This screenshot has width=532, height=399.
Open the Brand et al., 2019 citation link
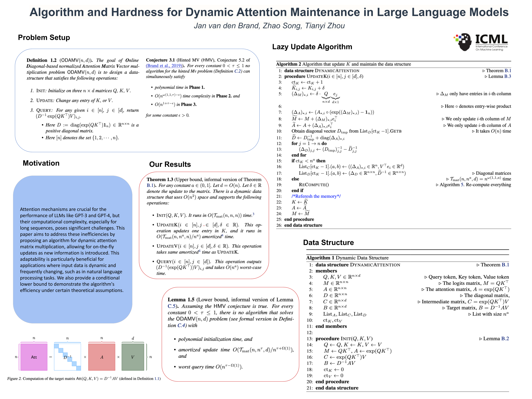[x=164, y=66]
